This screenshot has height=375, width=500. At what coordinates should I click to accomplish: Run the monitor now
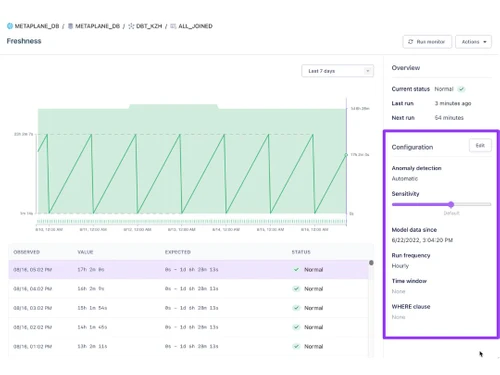(x=427, y=42)
